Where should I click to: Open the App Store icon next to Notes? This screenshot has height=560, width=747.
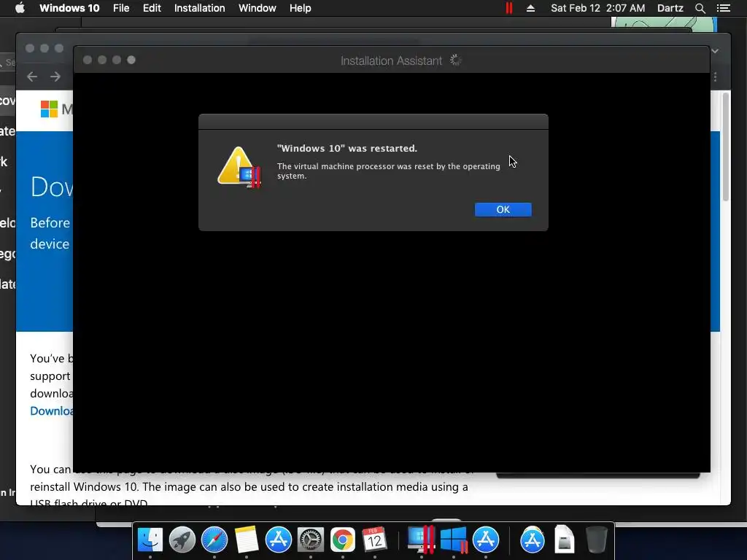click(278, 540)
